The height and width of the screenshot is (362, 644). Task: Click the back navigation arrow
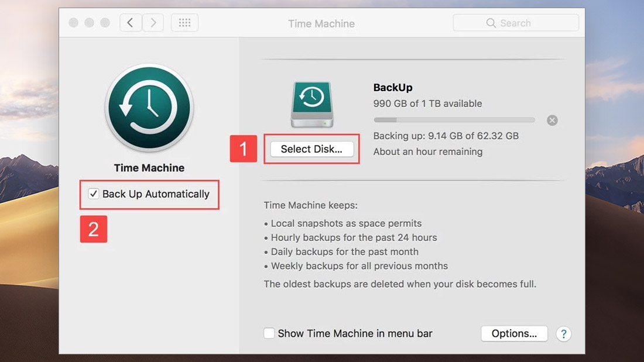pyautogui.click(x=131, y=23)
